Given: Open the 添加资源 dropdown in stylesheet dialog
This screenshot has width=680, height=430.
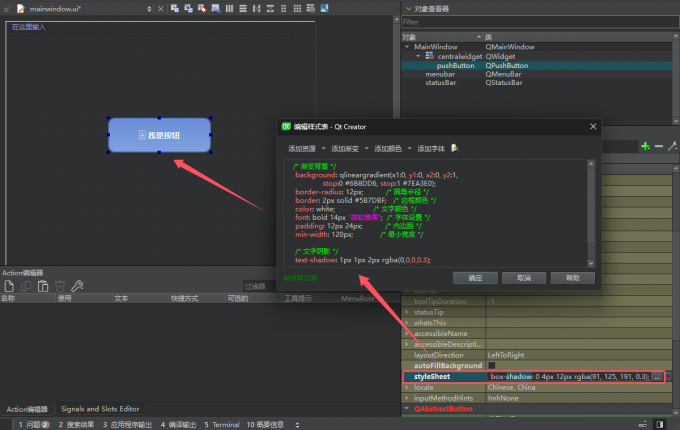Looking at the screenshot, I should [306, 147].
